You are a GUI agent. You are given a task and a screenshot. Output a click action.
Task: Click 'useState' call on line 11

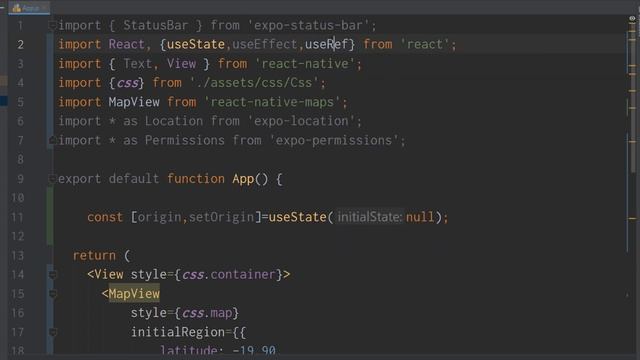(298, 217)
